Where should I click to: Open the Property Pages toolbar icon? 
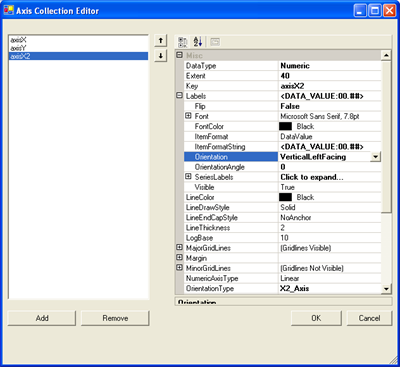click(x=215, y=42)
